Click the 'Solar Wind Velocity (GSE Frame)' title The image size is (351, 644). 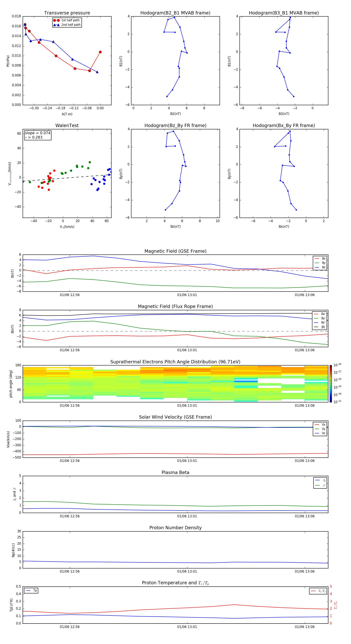175,417
